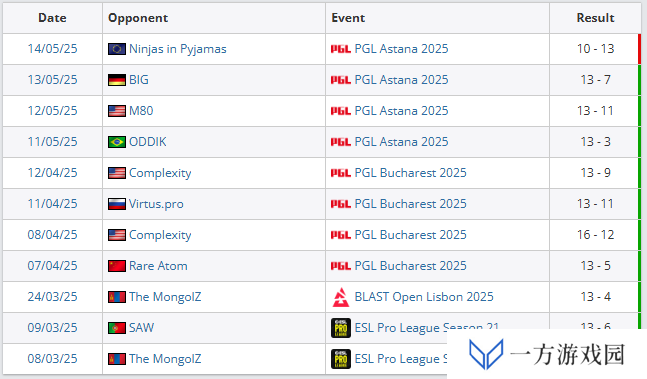This screenshot has height=379, width=647.
Task: Click the Result column header
Action: click(595, 18)
